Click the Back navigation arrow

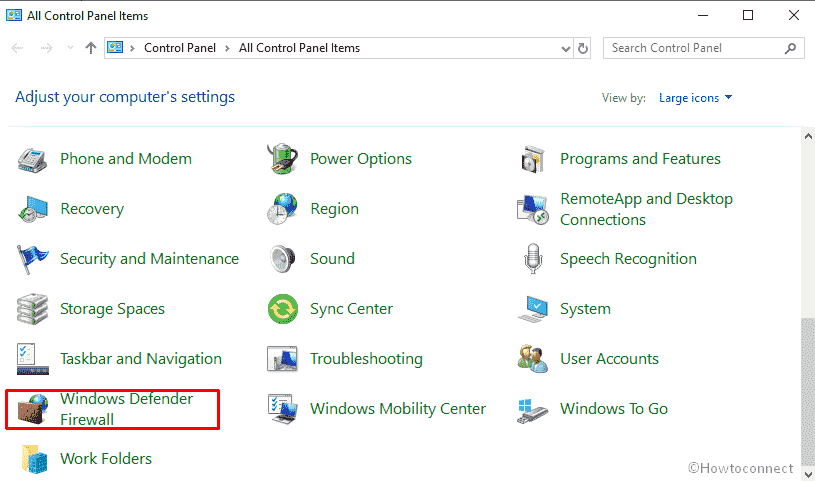pyautogui.click(x=17, y=48)
